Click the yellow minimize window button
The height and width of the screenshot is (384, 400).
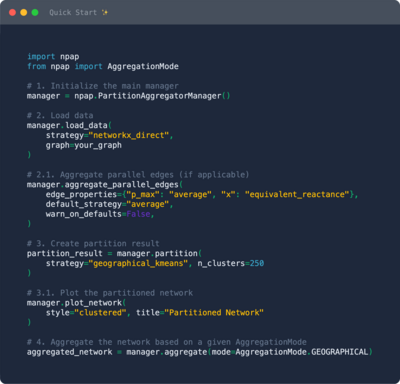tap(24, 12)
